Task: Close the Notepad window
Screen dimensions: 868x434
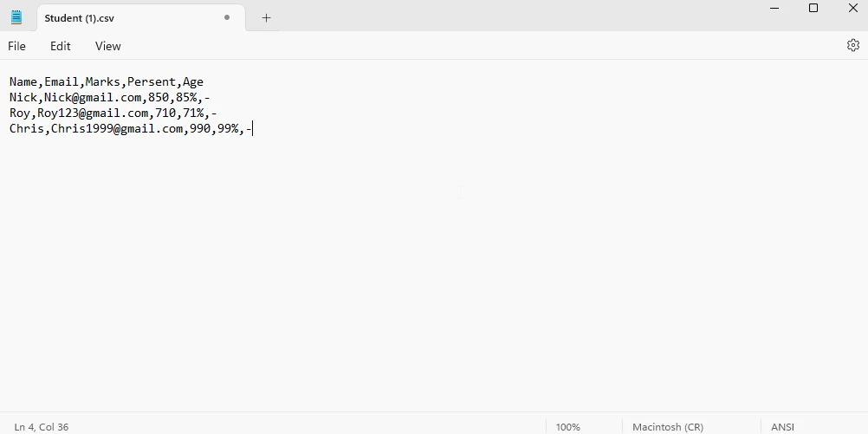Action: click(852, 9)
